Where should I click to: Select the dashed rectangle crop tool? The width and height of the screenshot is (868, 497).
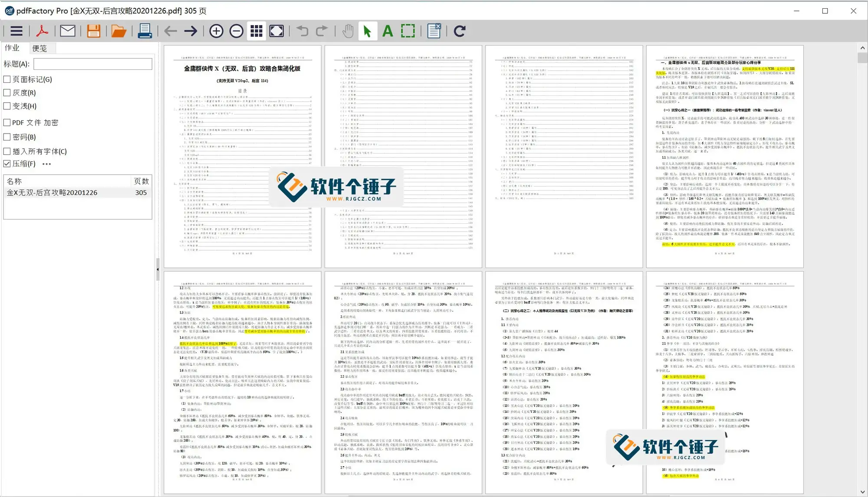(x=408, y=31)
